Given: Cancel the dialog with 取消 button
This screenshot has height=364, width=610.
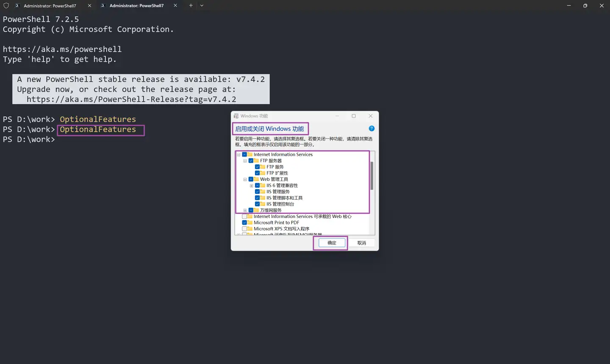Looking at the screenshot, I should pos(362,243).
